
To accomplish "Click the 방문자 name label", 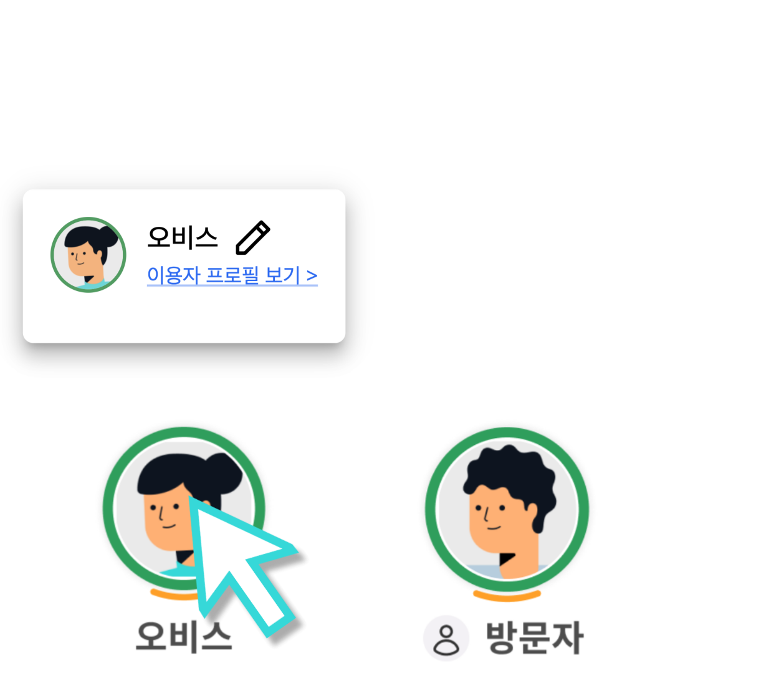I will click(x=535, y=637).
